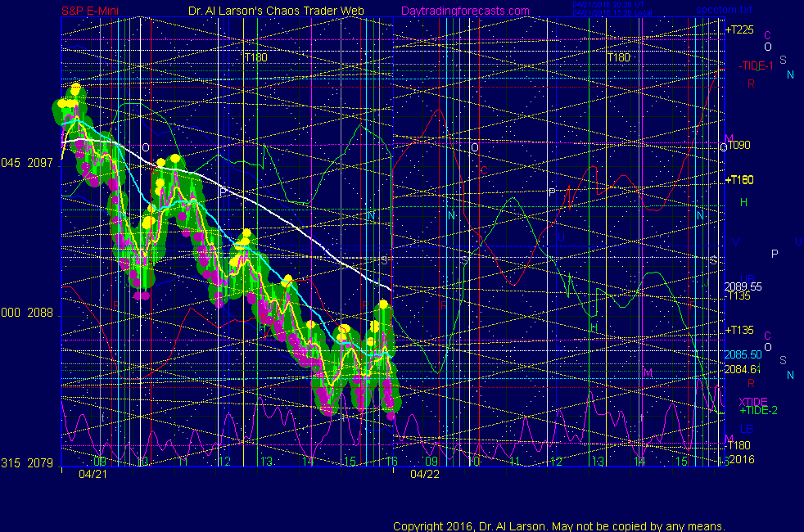Screen dimensions: 804x532
Task: Click the 315 2079 price axis label
Action: [27, 463]
